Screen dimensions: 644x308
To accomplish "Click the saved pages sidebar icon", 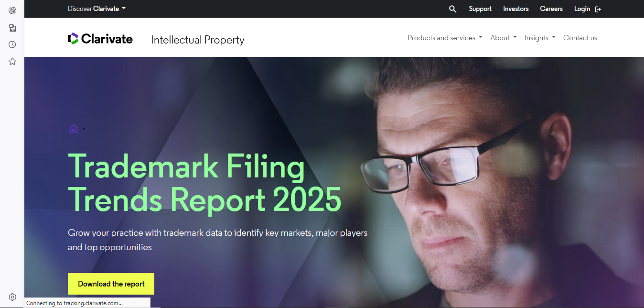I will pyautogui.click(x=12, y=28).
